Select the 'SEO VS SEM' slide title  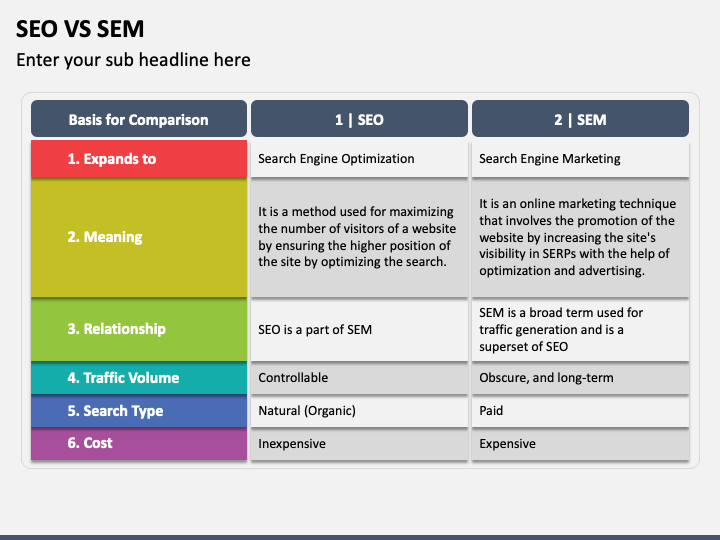point(80,29)
